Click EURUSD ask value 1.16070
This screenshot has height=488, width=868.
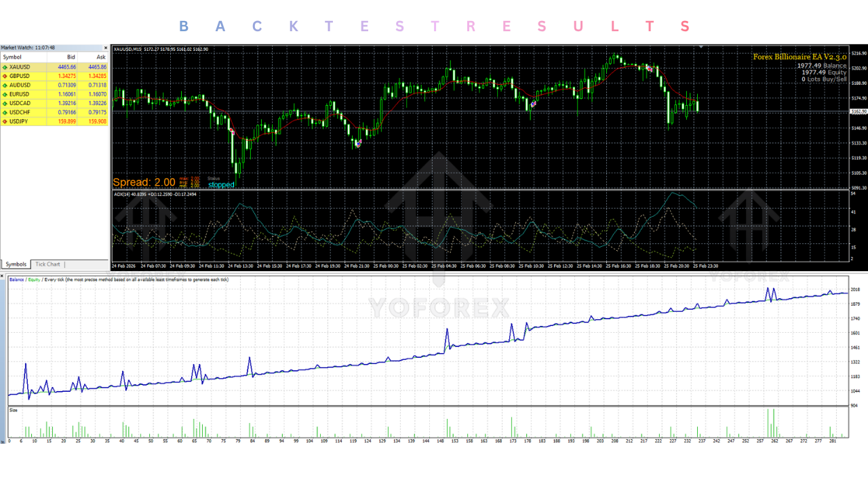click(x=98, y=94)
